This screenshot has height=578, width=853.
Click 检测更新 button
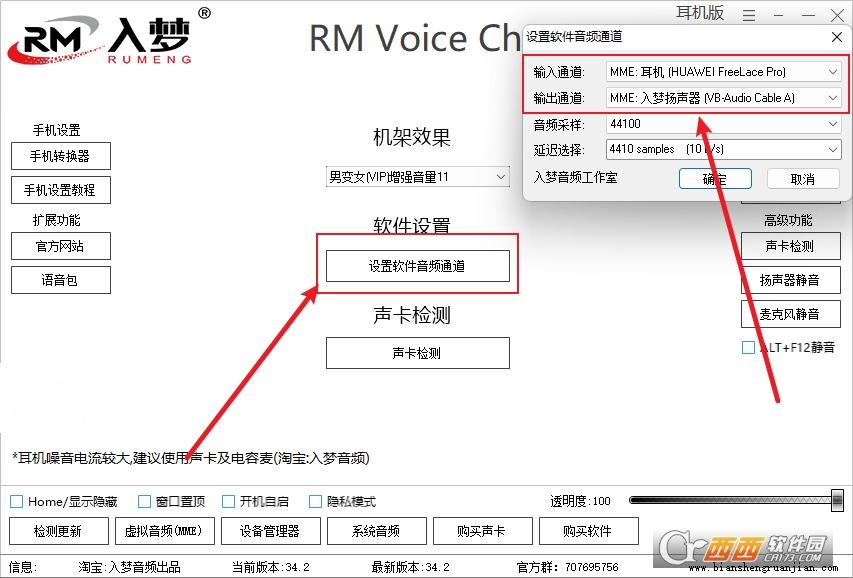click(x=59, y=531)
